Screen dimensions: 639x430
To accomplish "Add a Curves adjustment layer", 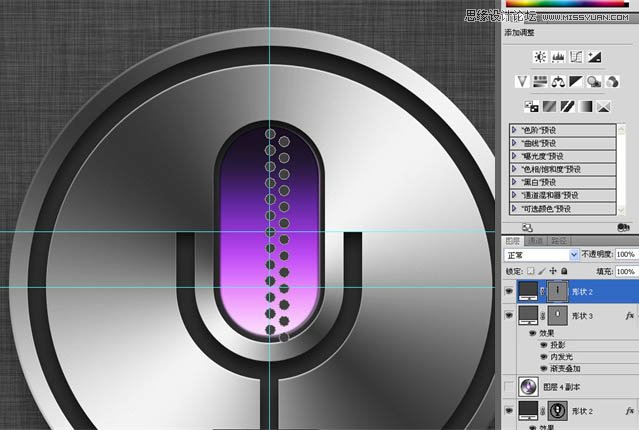I will (x=576, y=57).
